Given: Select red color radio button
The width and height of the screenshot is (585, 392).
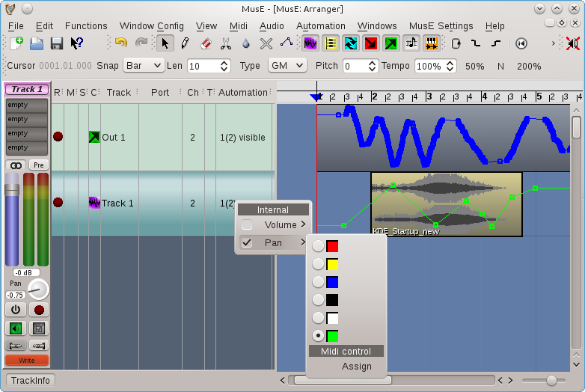Looking at the screenshot, I should [318, 246].
